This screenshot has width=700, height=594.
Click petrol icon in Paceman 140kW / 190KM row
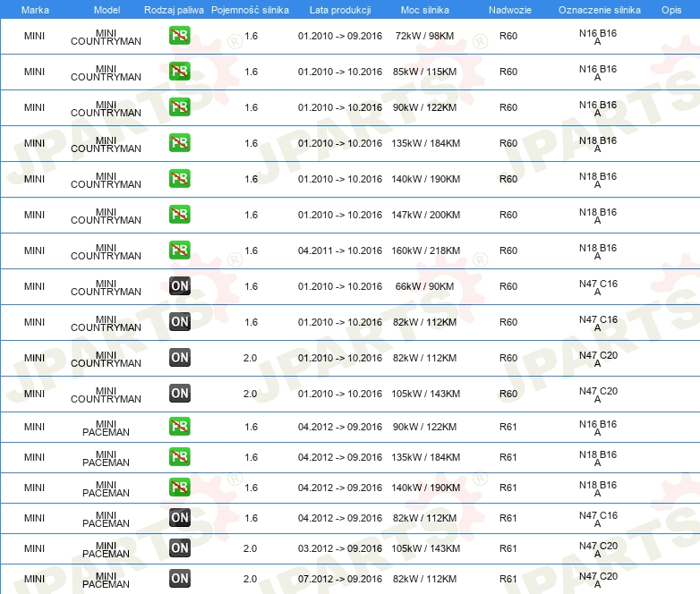(179, 488)
